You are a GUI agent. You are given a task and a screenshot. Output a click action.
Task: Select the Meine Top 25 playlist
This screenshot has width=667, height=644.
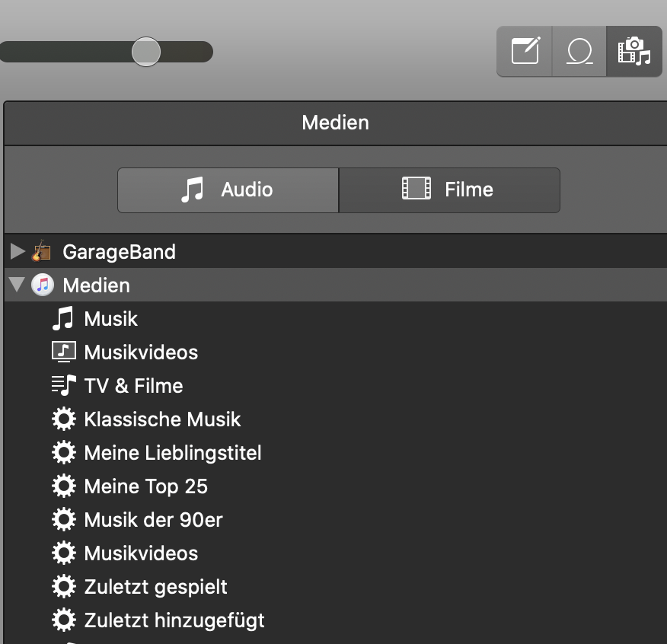point(145,486)
